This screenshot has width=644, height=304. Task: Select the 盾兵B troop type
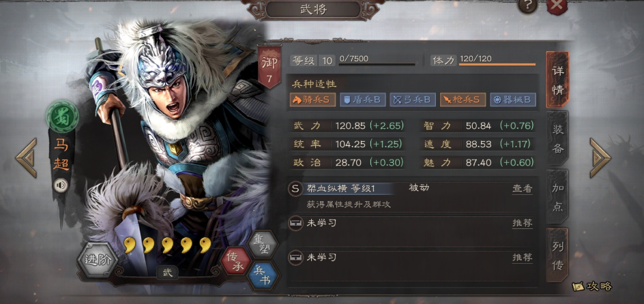click(x=363, y=100)
